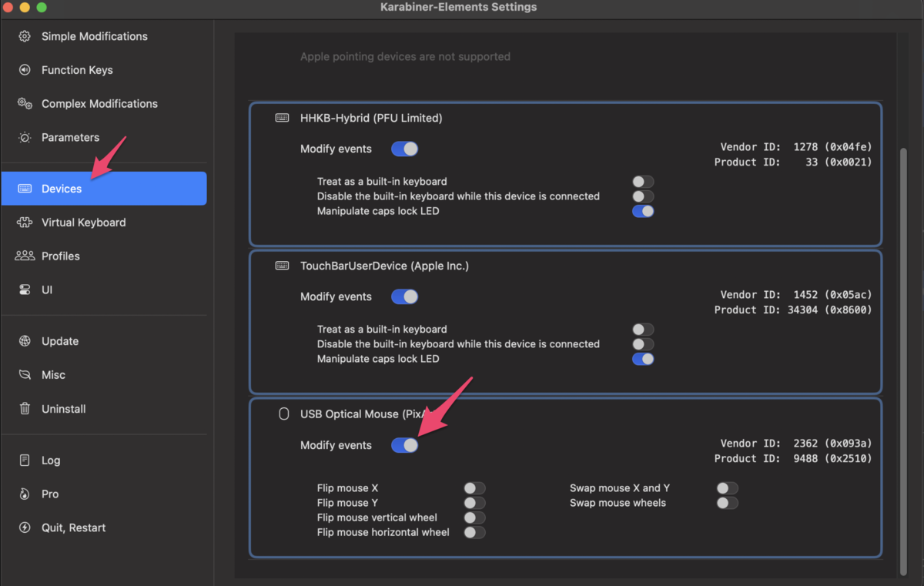Enable the Swap mouse wheels switch
The image size is (924, 586).
click(x=727, y=503)
